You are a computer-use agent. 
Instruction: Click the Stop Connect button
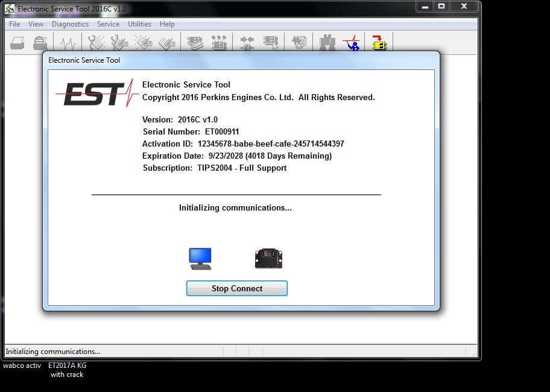click(x=237, y=288)
